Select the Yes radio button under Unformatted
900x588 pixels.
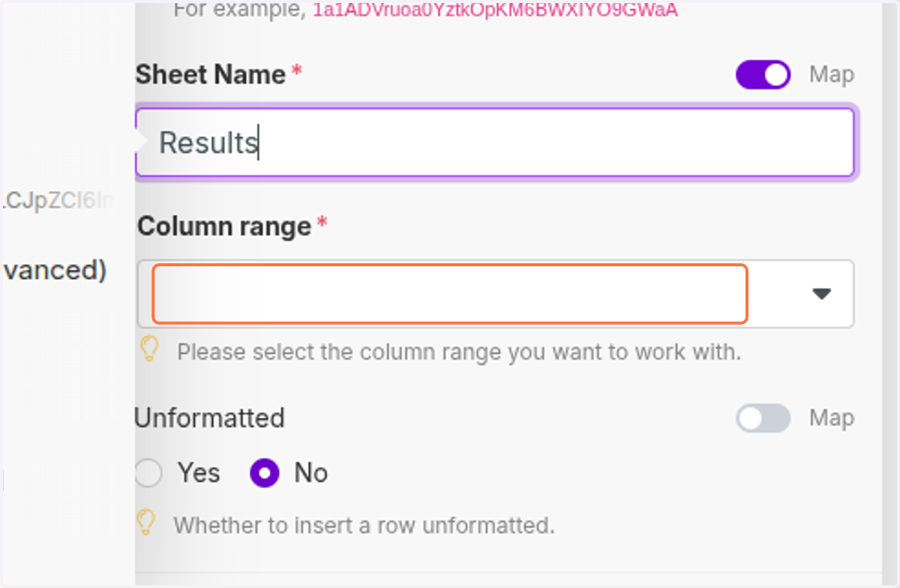(148, 473)
